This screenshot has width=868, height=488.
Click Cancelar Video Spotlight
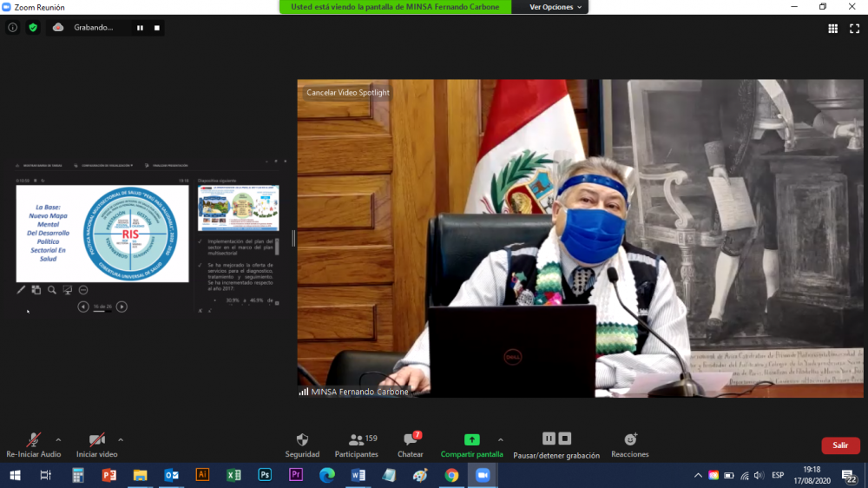tap(348, 92)
